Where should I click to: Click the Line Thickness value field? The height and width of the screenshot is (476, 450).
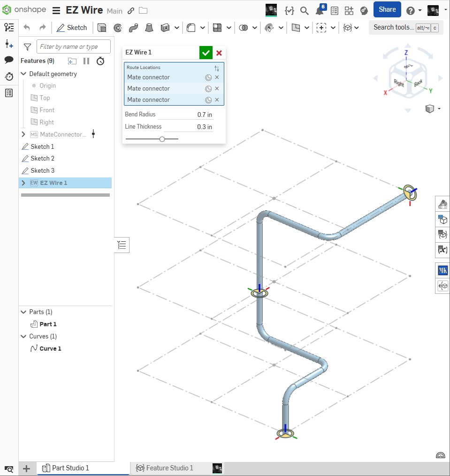point(189,127)
